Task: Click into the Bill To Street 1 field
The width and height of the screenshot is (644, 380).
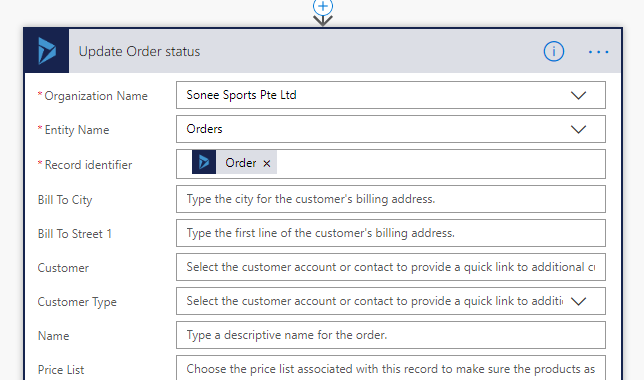Action: (x=391, y=233)
